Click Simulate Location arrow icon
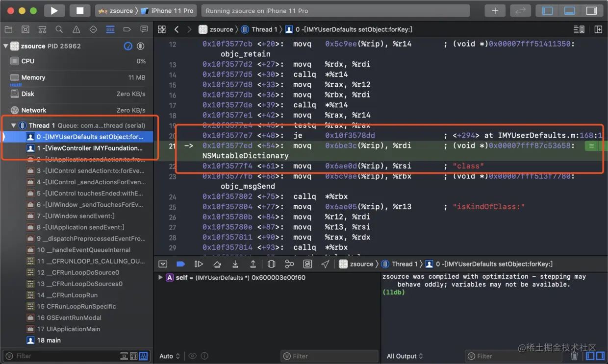The width and height of the screenshot is (608, 364). 325,264
